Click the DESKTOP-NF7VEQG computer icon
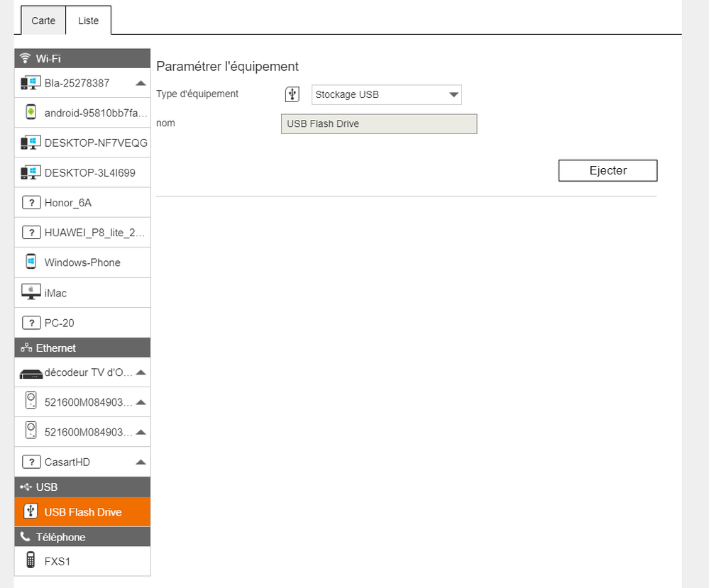 pyautogui.click(x=31, y=143)
